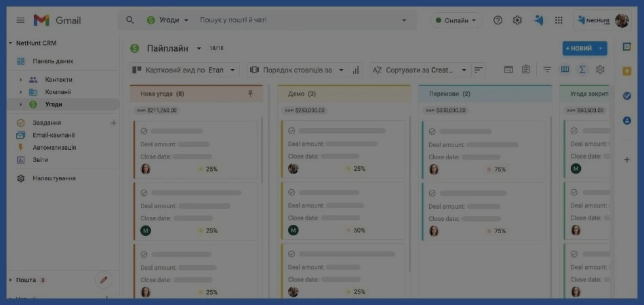644x305 pixels.
Task: Click the Нова угода column scrollbar
Action: click(x=262, y=150)
